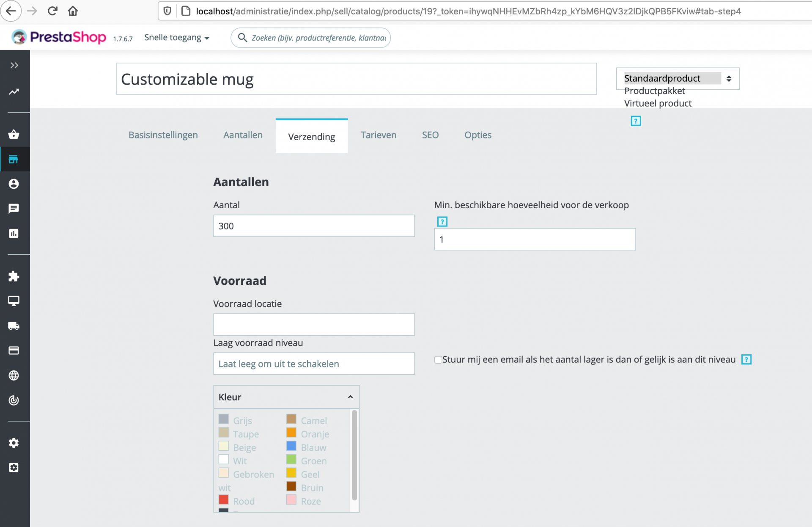Click the Payment credit card sidebar icon
Screen dimensions: 812x527
pyautogui.click(x=14, y=350)
